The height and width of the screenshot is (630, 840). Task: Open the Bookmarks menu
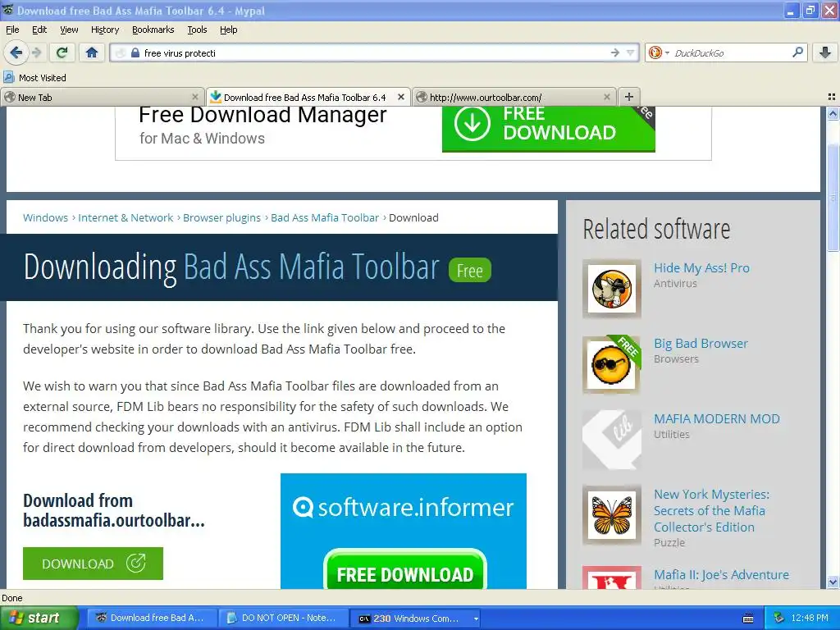point(153,30)
